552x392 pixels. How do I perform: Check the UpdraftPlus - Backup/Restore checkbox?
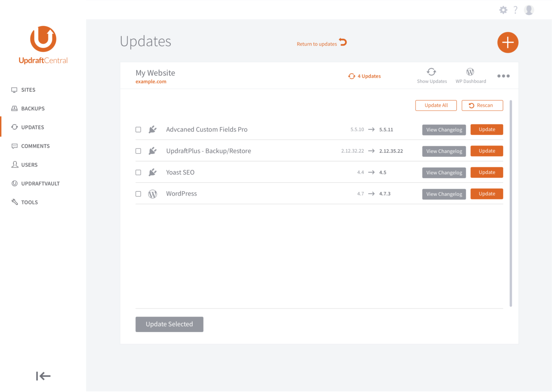coord(138,151)
